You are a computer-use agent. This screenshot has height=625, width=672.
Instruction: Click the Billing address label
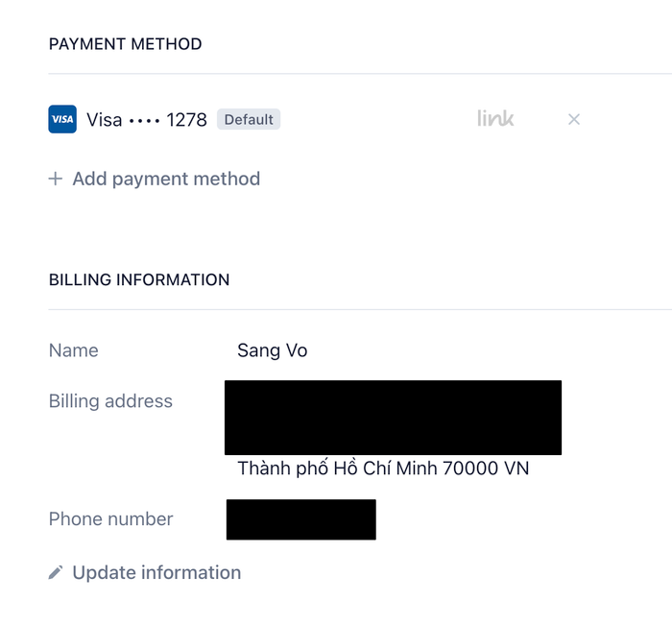click(x=110, y=401)
